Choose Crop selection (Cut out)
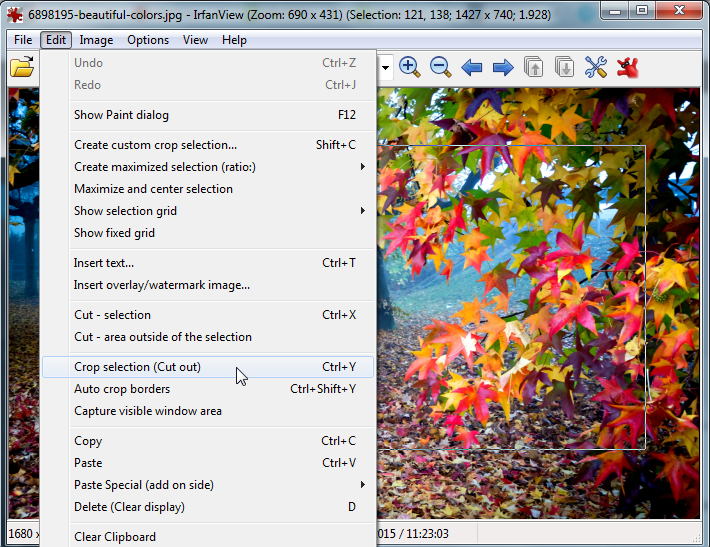Viewport: 710px width, 547px height. [x=137, y=367]
